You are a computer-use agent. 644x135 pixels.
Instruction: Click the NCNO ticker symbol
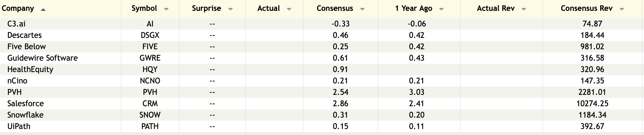pos(150,81)
